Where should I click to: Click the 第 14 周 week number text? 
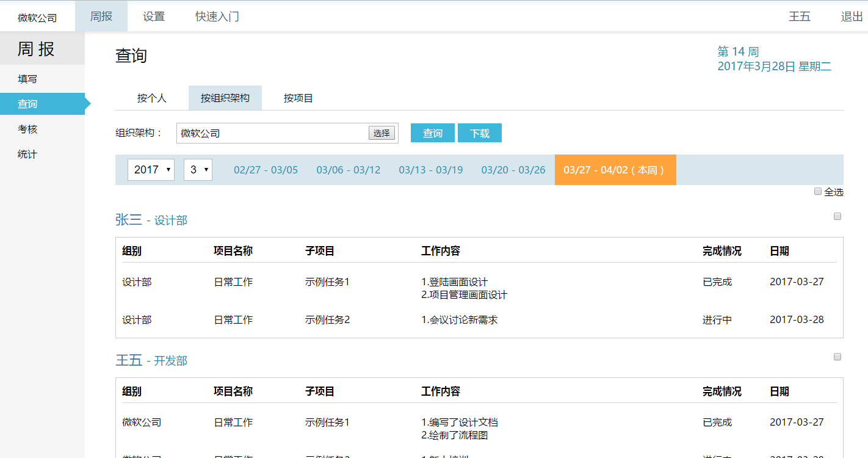coord(738,52)
